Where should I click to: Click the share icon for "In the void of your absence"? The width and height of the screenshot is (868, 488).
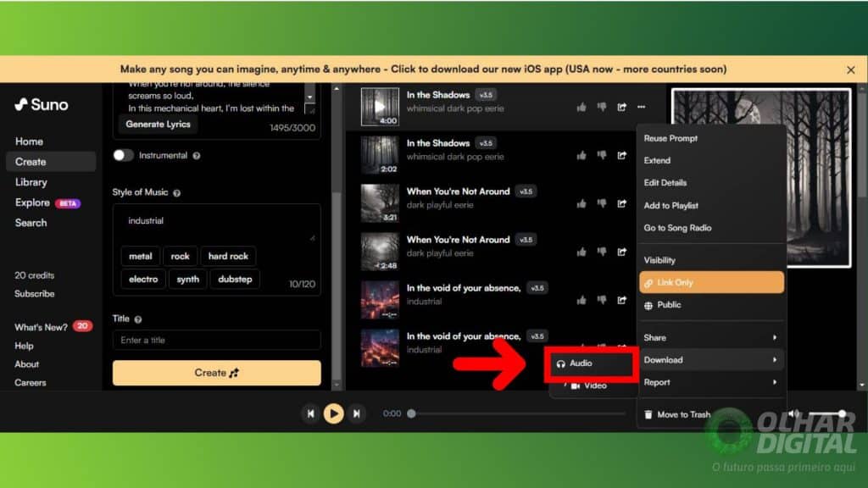(622, 298)
